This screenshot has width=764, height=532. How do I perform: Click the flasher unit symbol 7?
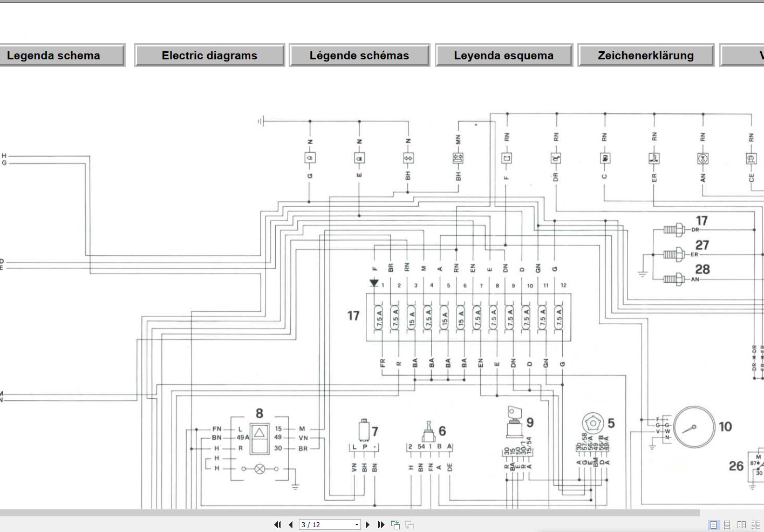[x=364, y=430]
